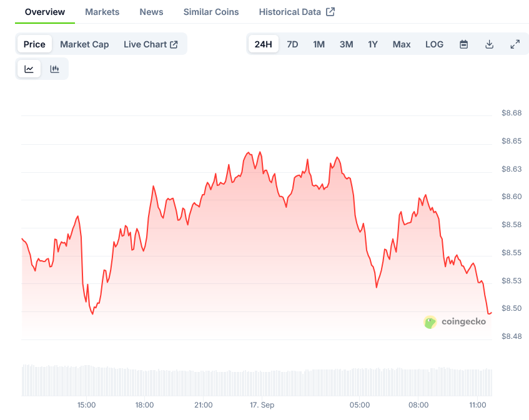Click the $8.58 price axis label
The image size is (529, 420).
[x=512, y=225]
